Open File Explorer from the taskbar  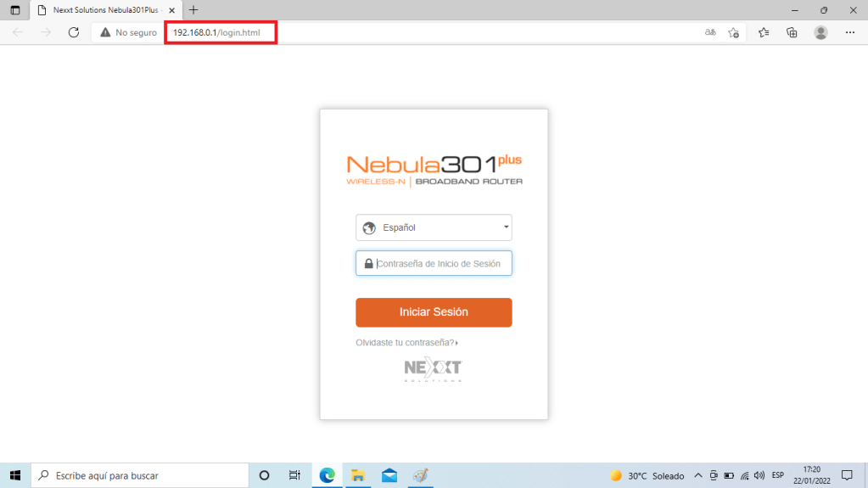pyautogui.click(x=358, y=475)
